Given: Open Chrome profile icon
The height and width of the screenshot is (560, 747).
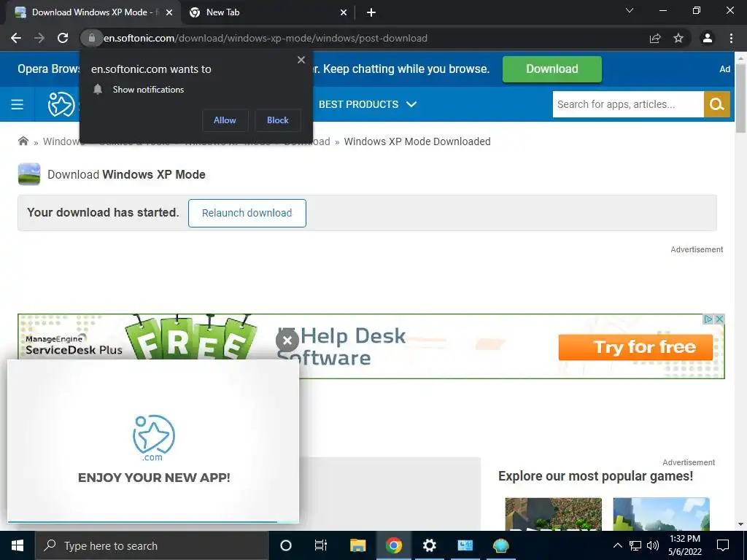Looking at the screenshot, I should [x=708, y=38].
